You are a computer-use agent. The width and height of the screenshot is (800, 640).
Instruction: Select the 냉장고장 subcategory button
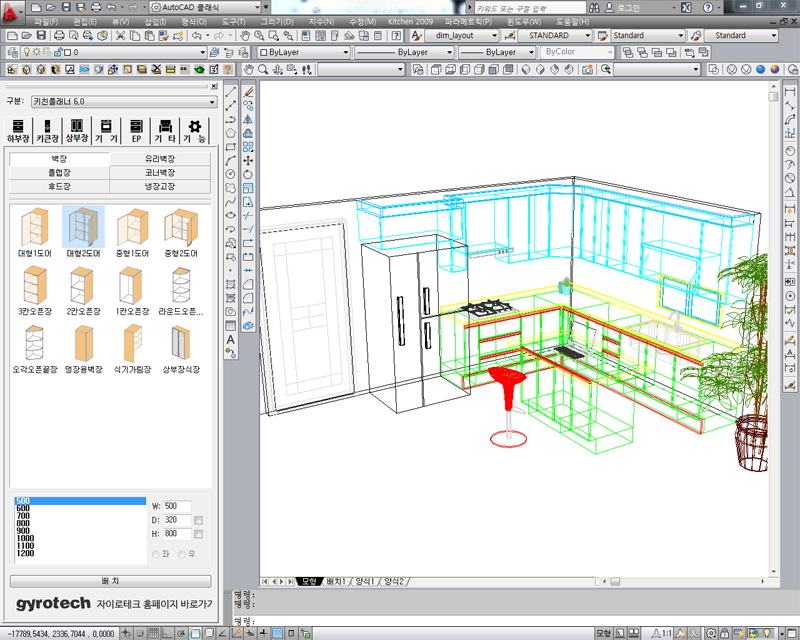click(160, 187)
